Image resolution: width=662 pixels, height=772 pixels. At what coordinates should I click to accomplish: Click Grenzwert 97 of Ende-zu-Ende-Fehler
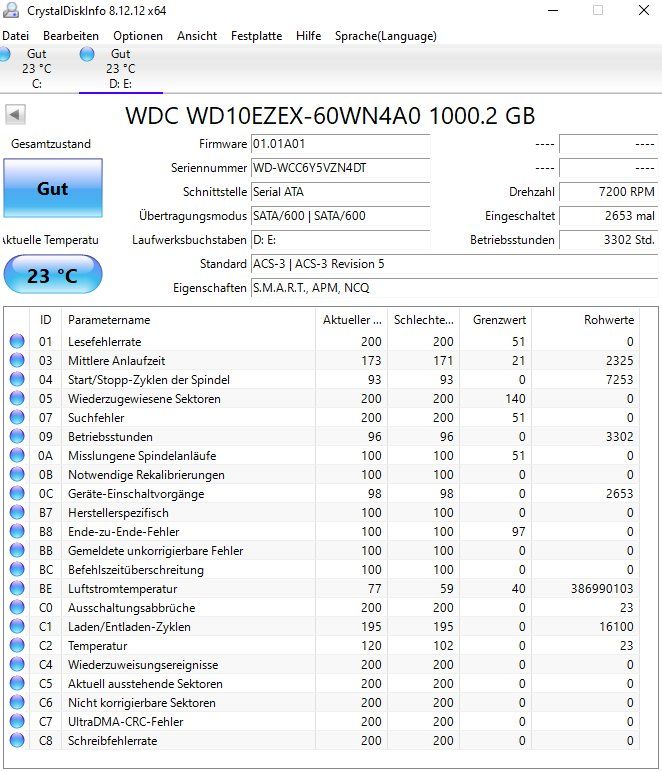click(518, 531)
